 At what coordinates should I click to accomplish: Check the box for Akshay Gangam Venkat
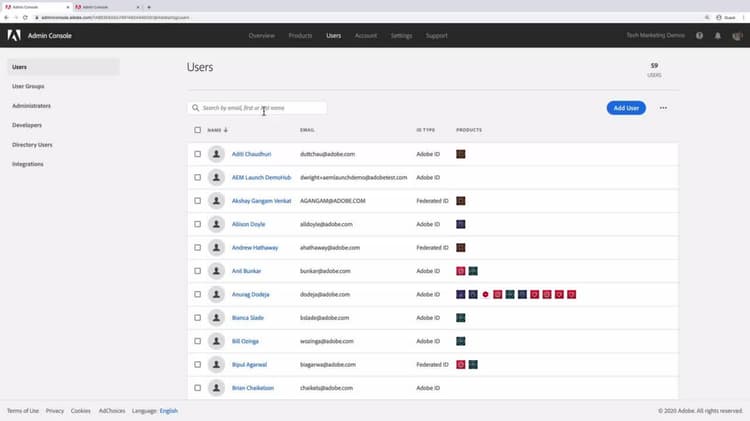[x=198, y=201]
